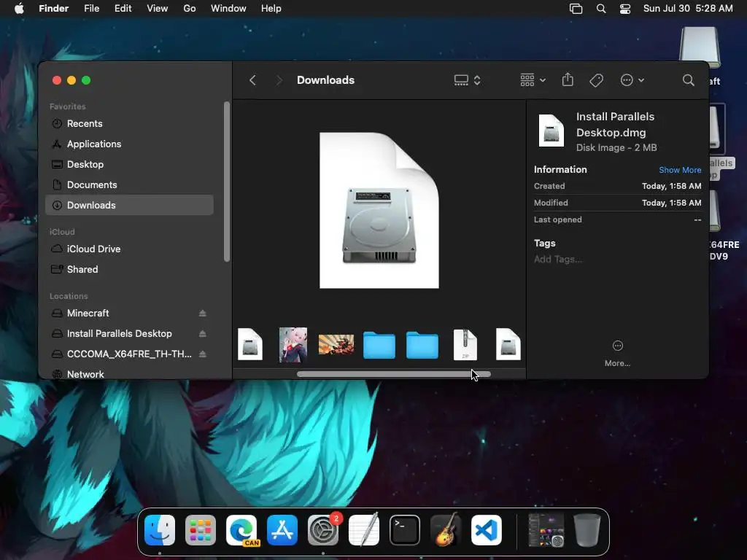This screenshot has height=560, width=747.
Task: Open the Shared sidebar item
Action: tap(130, 270)
